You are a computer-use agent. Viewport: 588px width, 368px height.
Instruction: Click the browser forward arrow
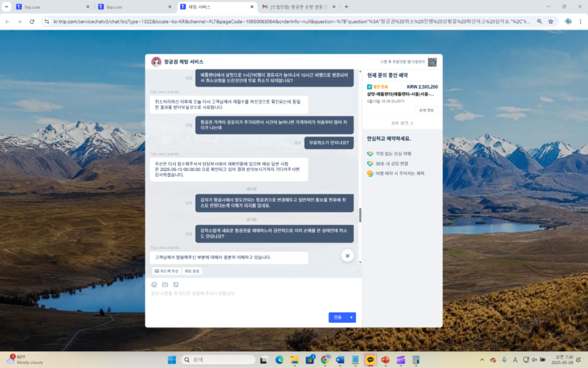pyautogui.click(x=19, y=22)
